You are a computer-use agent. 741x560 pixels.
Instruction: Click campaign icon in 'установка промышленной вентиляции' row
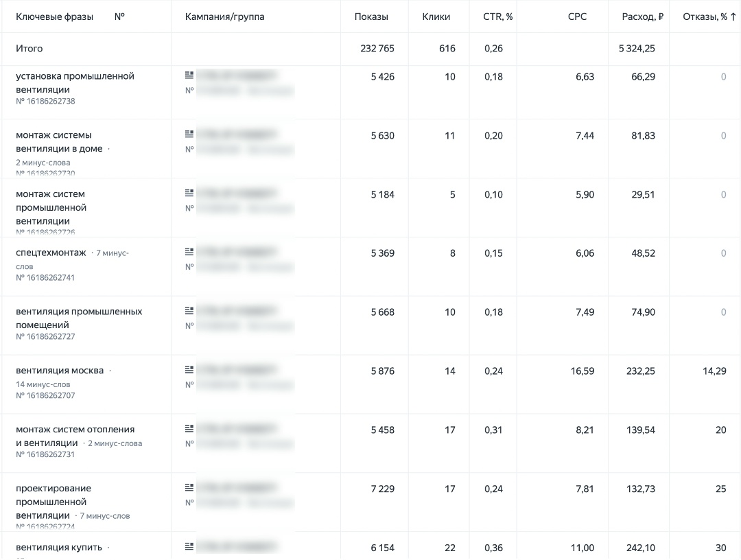coord(189,75)
